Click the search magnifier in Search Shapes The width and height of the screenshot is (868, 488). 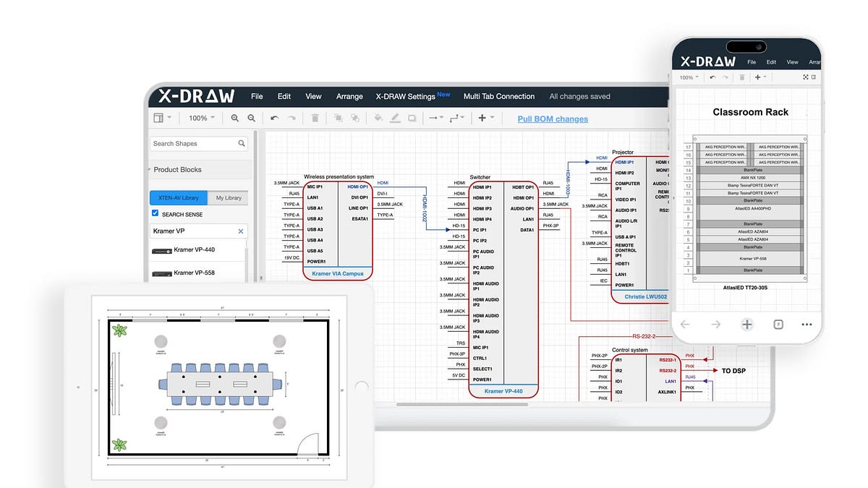tap(242, 143)
